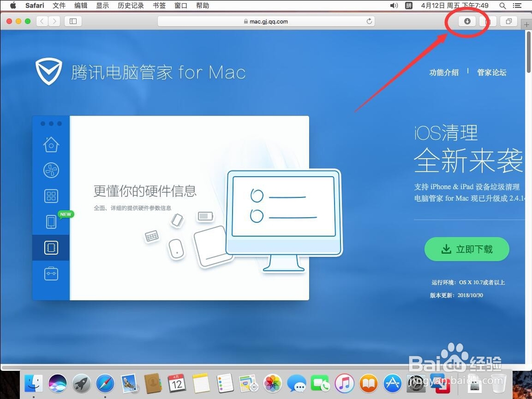532x399 pixels.
Task: Open System Preferences from the Dock
Action: [x=416, y=384]
